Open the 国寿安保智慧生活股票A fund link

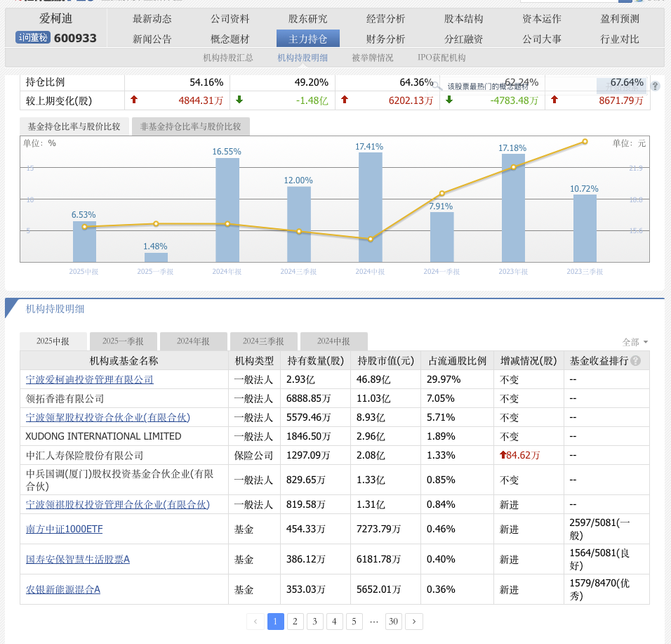click(78, 559)
